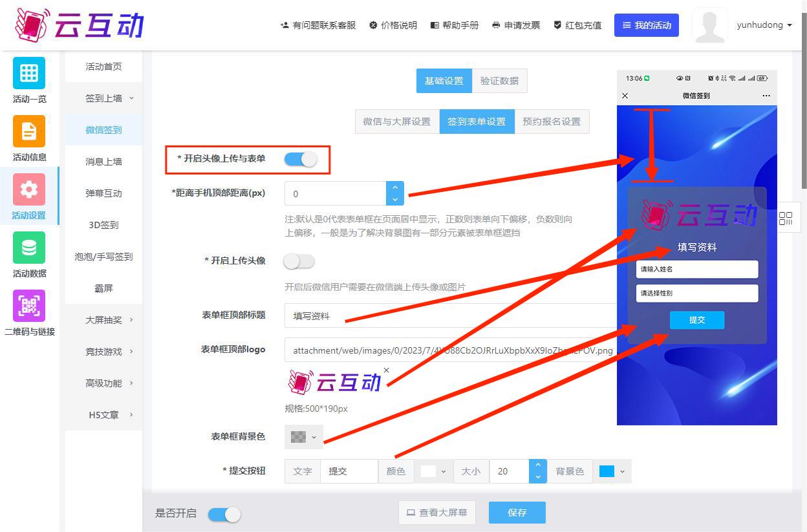
Task: Select the 活动设置 gear icon
Action: tap(29, 189)
